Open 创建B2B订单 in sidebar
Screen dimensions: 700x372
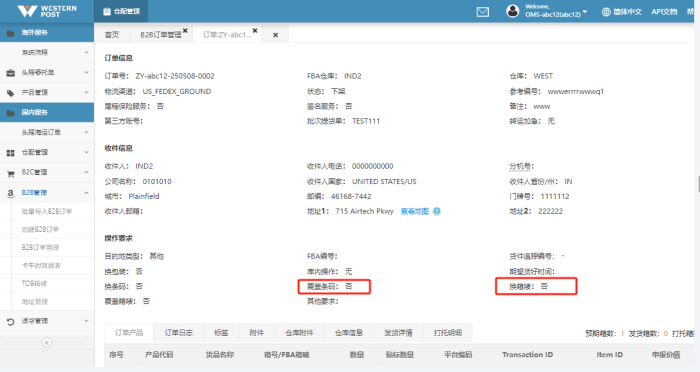click(x=40, y=230)
